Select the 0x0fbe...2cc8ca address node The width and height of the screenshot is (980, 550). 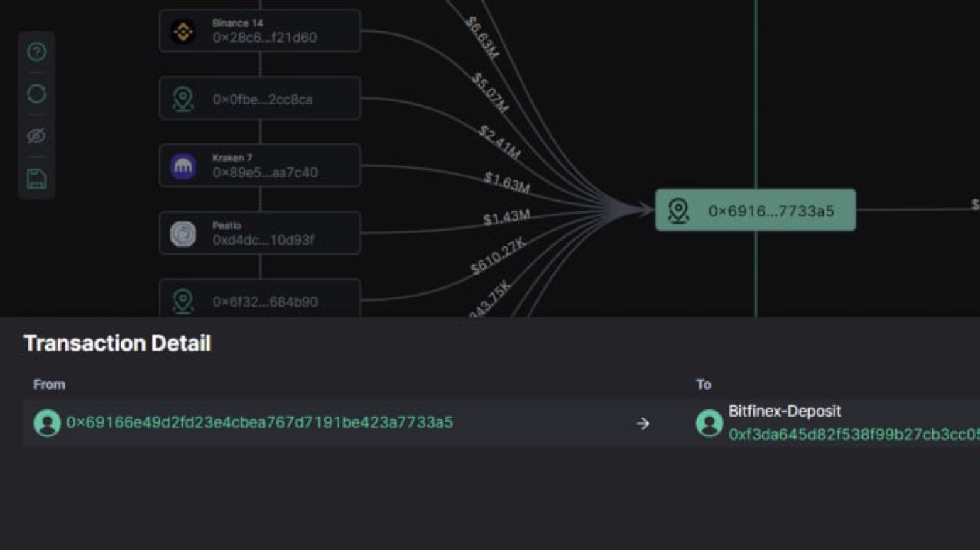click(260, 99)
